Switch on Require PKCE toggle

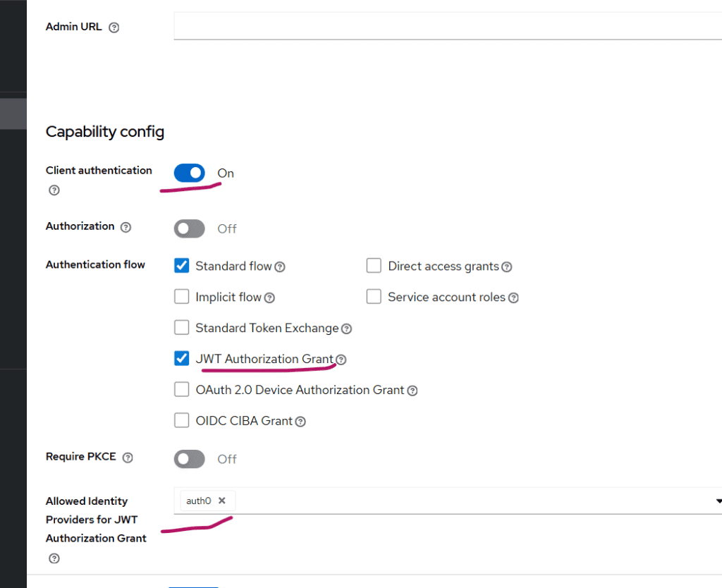189,459
